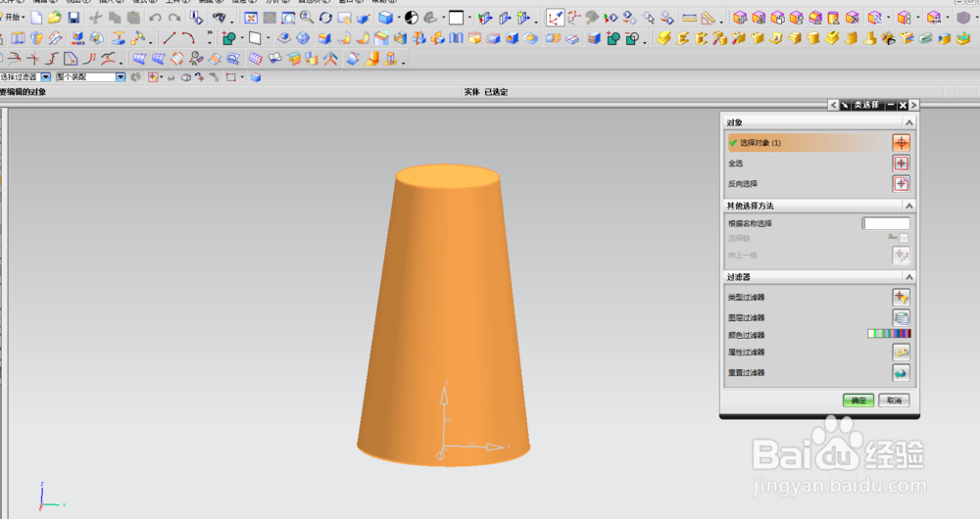This screenshot has height=519, width=980.
Task: Click the Undo arrow icon
Action: [x=155, y=18]
